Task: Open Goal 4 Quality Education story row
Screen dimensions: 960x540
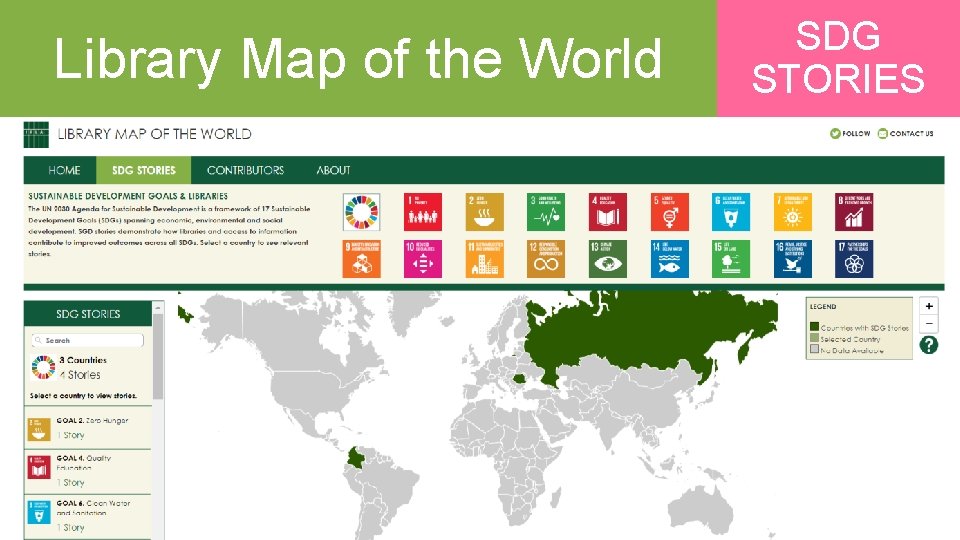Action: click(x=88, y=471)
